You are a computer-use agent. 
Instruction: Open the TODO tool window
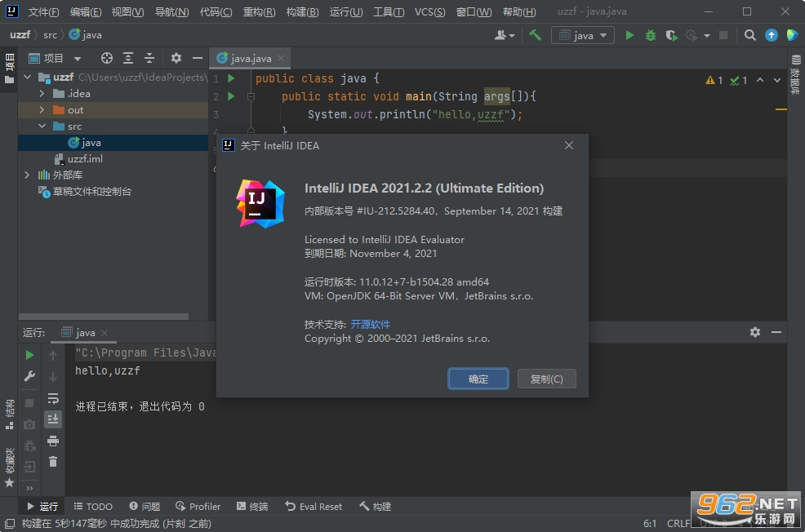[x=93, y=507]
